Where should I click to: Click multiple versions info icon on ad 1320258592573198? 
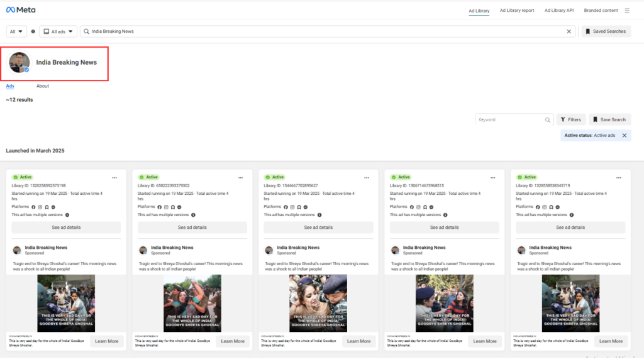click(x=67, y=215)
